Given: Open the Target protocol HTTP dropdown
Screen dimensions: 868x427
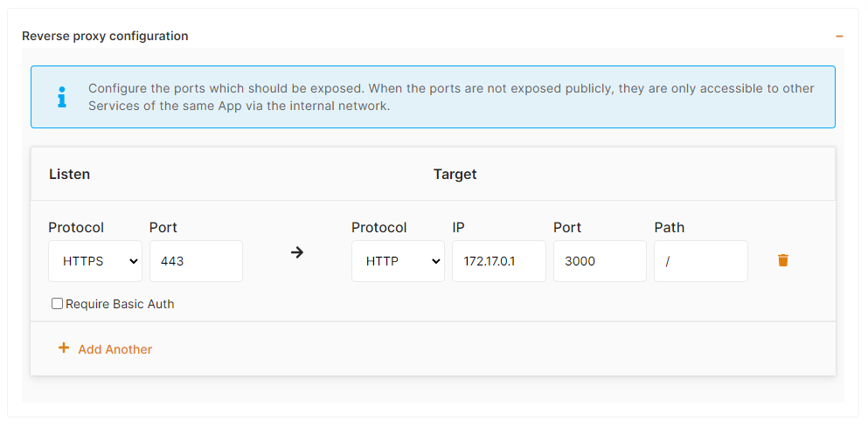Looking at the screenshot, I should 398,261.
